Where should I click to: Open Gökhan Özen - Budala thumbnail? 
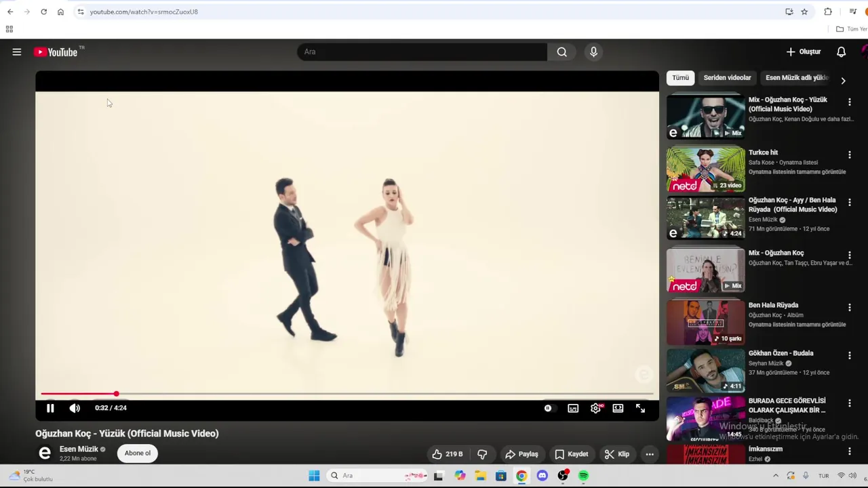pos(705,371)
